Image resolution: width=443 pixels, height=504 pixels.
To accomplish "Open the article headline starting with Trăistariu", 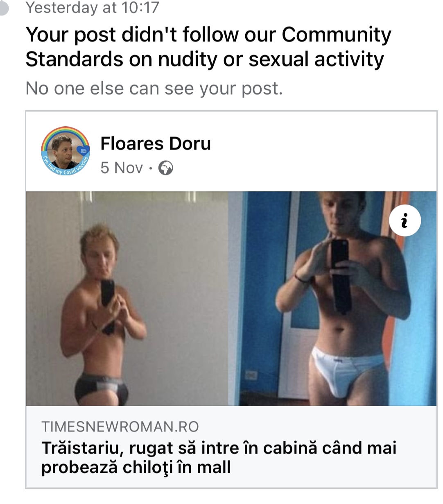I will (x=219, y=457).
